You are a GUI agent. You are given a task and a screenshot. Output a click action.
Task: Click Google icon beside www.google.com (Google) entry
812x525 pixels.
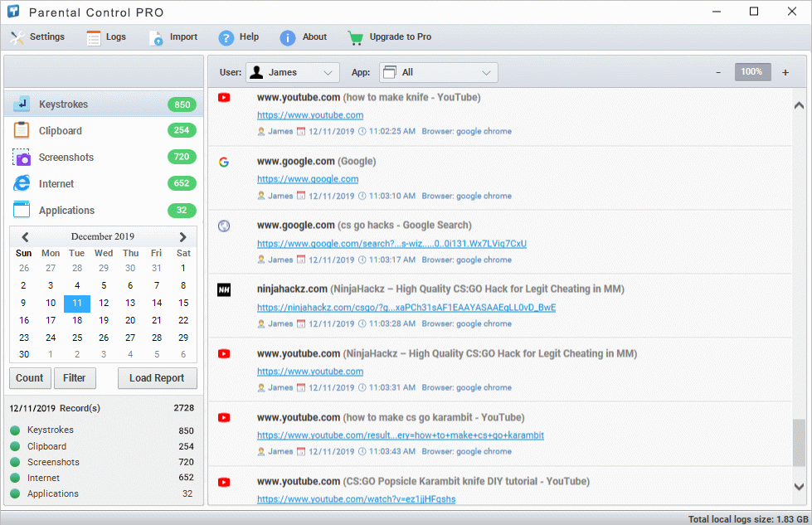pyautogui.click(x=224, y=162)
